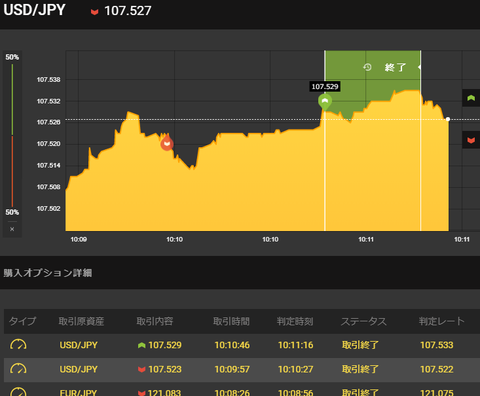This screenshot has height=396, width=480.
Task: Click the 判定時刻 column header
Action: [295, 321]
